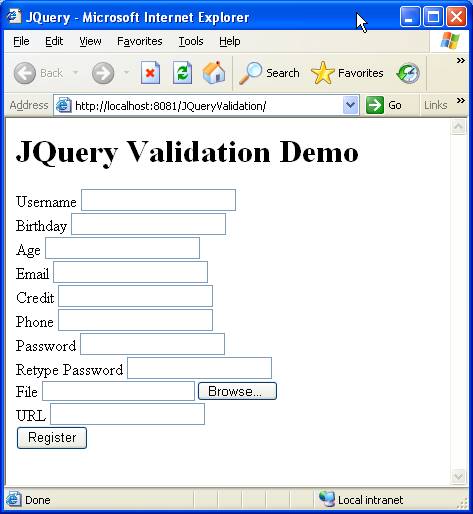Open the Favorites menu in menu bar
This screenshot has width=473, height=514.
tap(140, 41)
